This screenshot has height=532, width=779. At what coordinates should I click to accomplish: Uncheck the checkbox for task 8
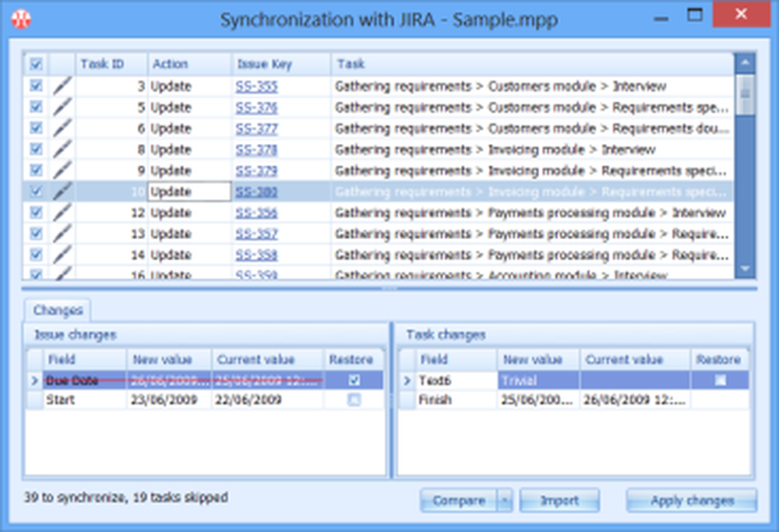coord(36,149)
